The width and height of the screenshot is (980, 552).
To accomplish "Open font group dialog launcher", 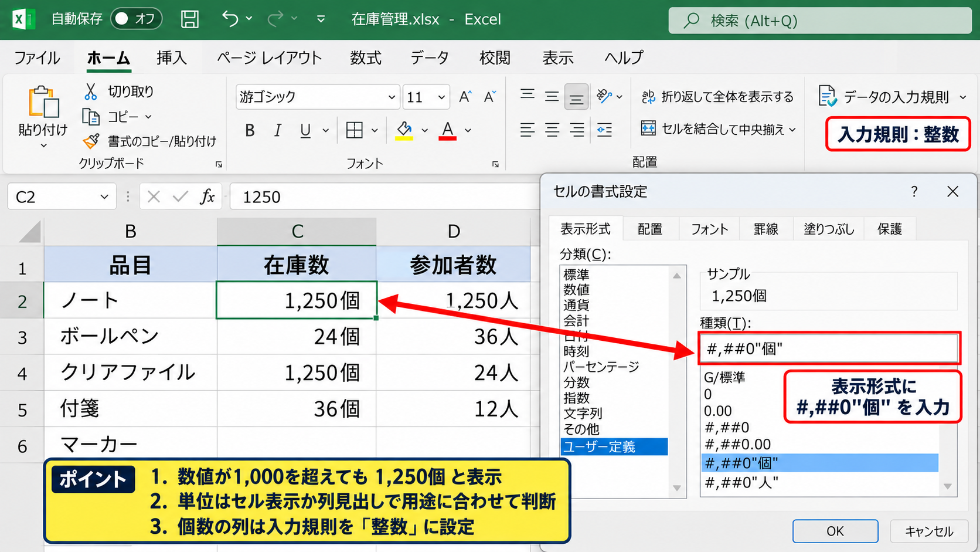I will click(x=495, y=164).
